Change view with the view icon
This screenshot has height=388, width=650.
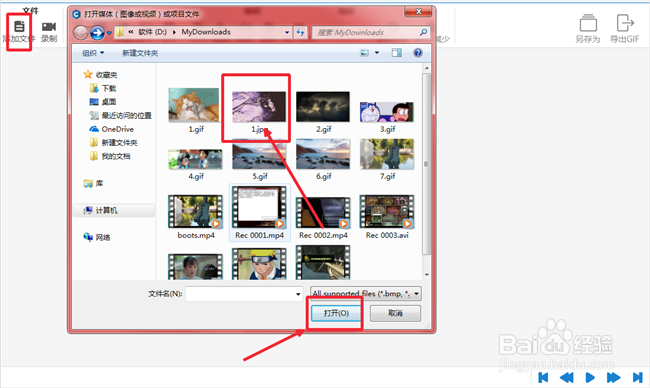tap(364, 53)
